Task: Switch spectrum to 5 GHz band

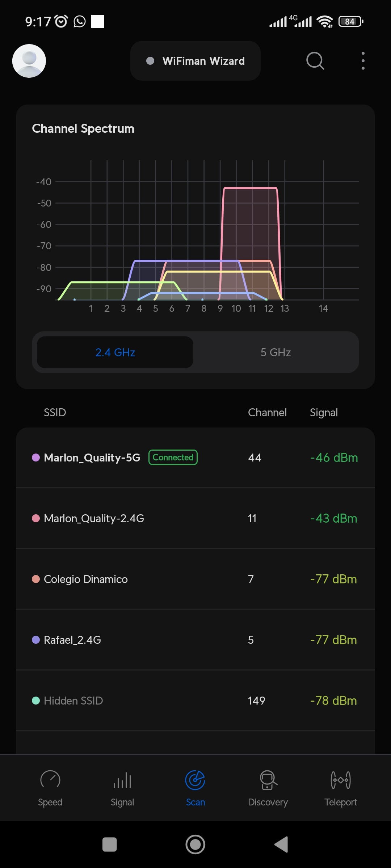Action: (x=276, y=352)
